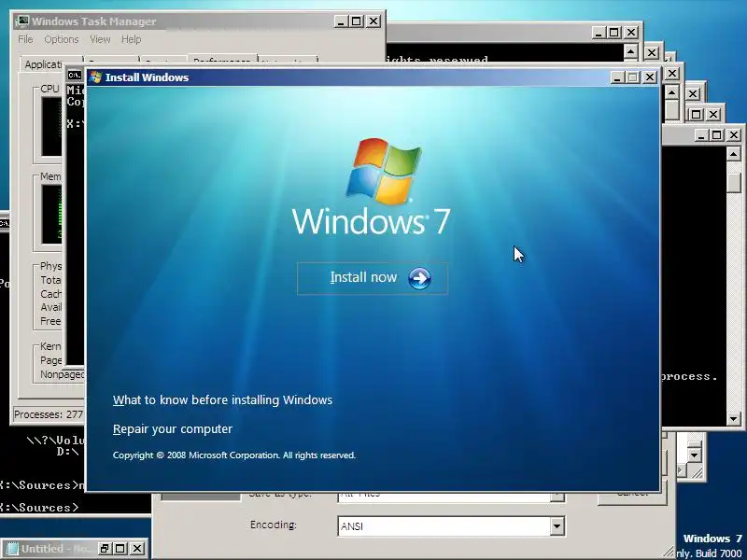
Task: Open the File menu in Task Manager
Action: pos(25,39)
